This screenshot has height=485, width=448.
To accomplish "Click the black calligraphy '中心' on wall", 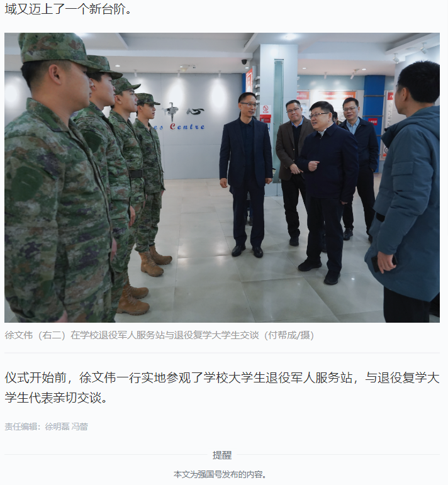I will coord(184,111).
